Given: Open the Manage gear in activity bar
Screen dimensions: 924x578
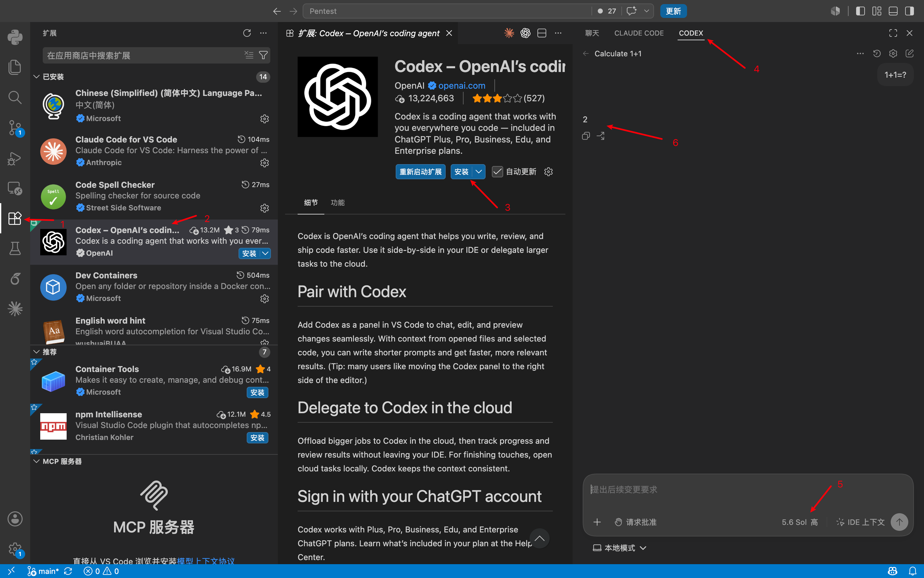Looking at the screenshot, I should pos(15,549).
